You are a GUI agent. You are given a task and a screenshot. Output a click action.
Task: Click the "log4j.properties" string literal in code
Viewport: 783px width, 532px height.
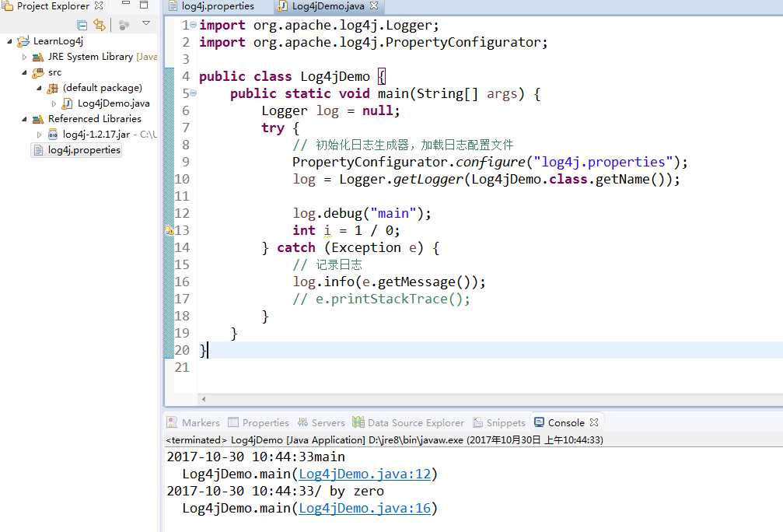(x=603, y=162)
